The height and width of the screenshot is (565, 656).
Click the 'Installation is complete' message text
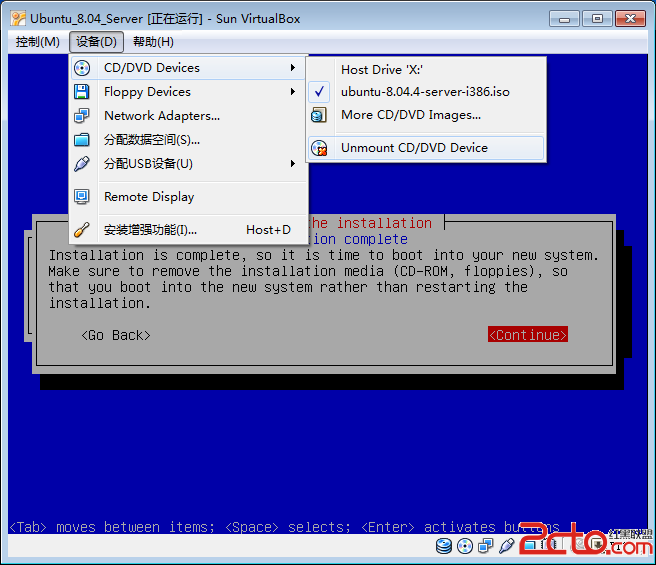tap(323, 279)
